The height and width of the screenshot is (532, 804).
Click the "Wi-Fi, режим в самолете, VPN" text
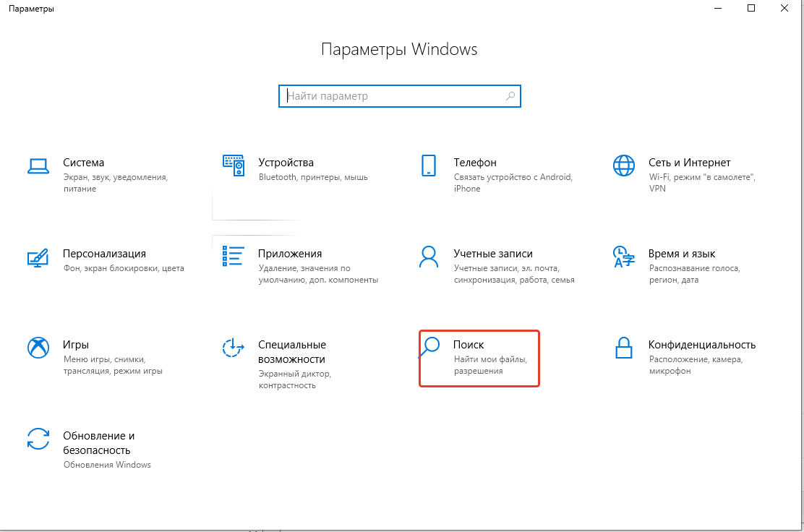(x=703, y=183)
